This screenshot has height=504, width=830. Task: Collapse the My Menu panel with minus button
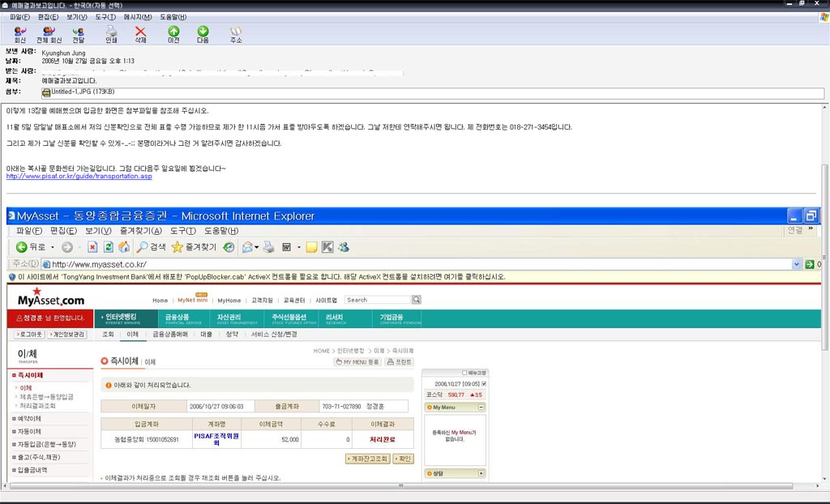pyautogui.click(x=481, y=407)
